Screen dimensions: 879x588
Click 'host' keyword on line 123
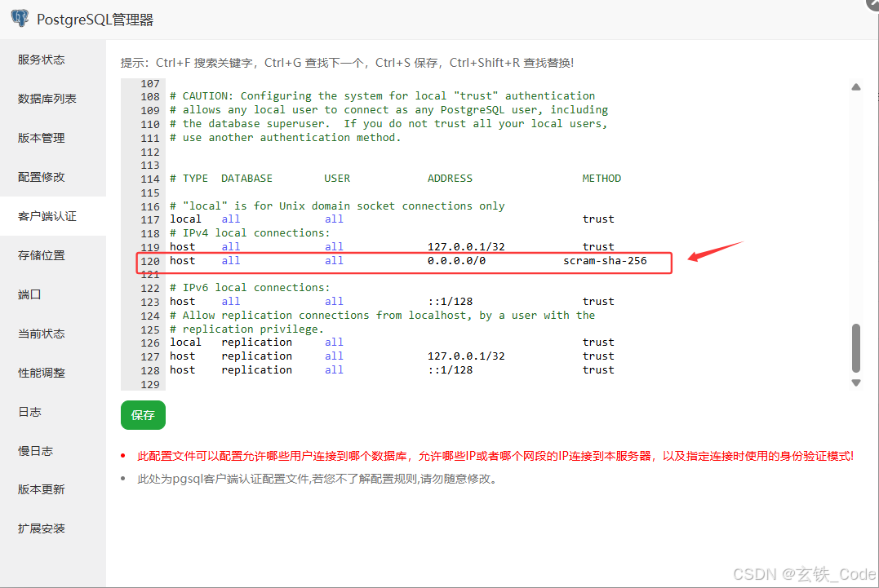182,301
